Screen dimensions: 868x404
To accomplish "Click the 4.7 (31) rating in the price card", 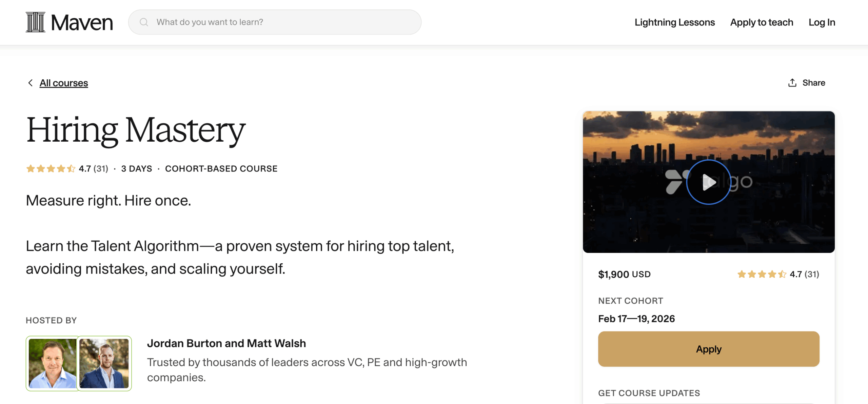I will (804, 274).
